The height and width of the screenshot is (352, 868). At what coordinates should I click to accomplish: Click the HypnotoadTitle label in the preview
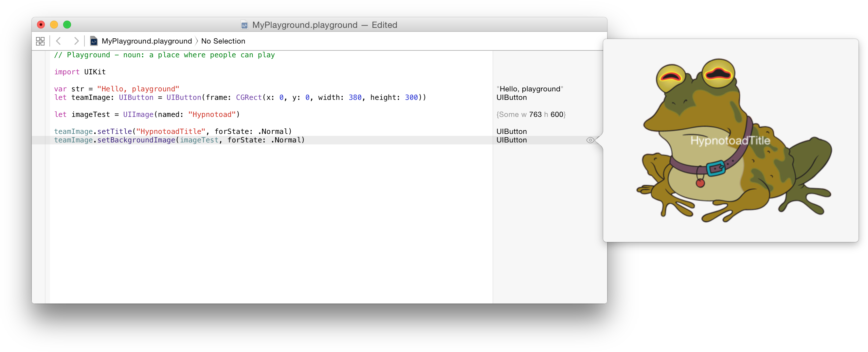(730, 140)
